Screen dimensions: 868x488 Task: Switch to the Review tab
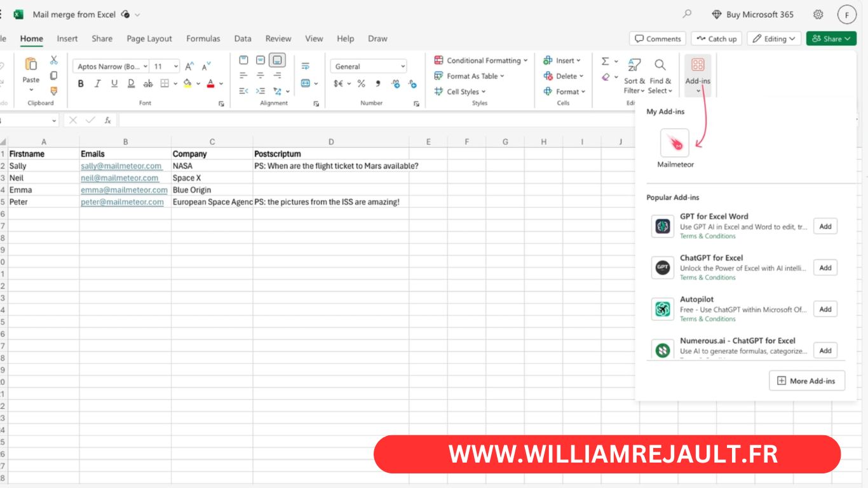point(278,38)
